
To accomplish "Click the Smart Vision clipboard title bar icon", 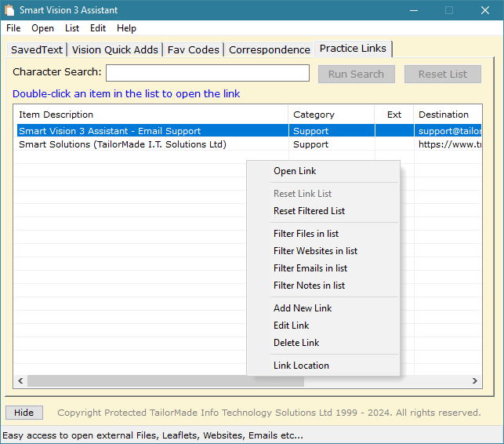I will (x=9, y=10).
